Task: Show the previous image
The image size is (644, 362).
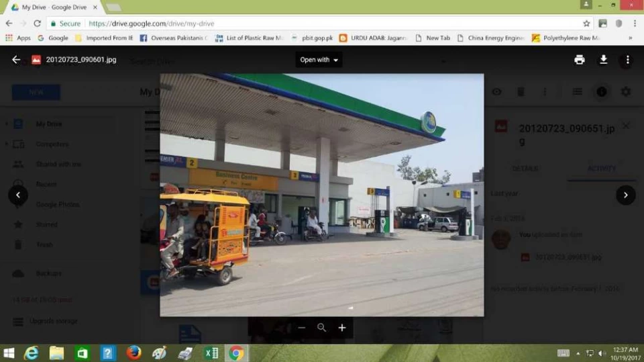Action: [x=18, y=195]
